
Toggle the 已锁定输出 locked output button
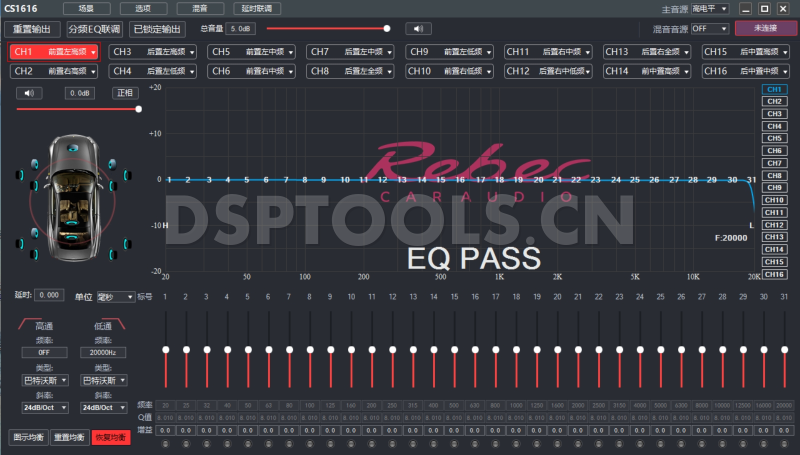click(x=158, y=29)
